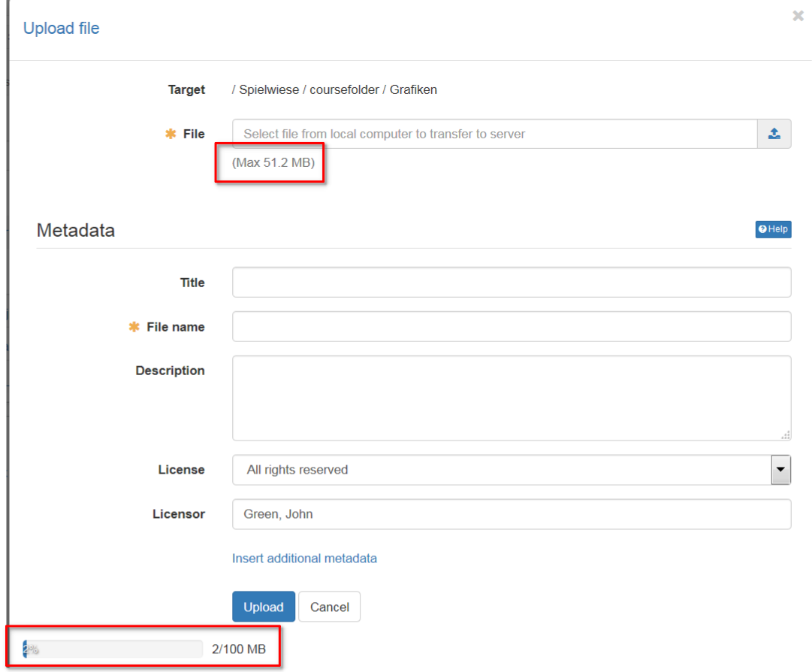Image resolution: width=812 pixels, height=672 pixels.
Task: Close the Upload file dialog
Action: [798, 16]
